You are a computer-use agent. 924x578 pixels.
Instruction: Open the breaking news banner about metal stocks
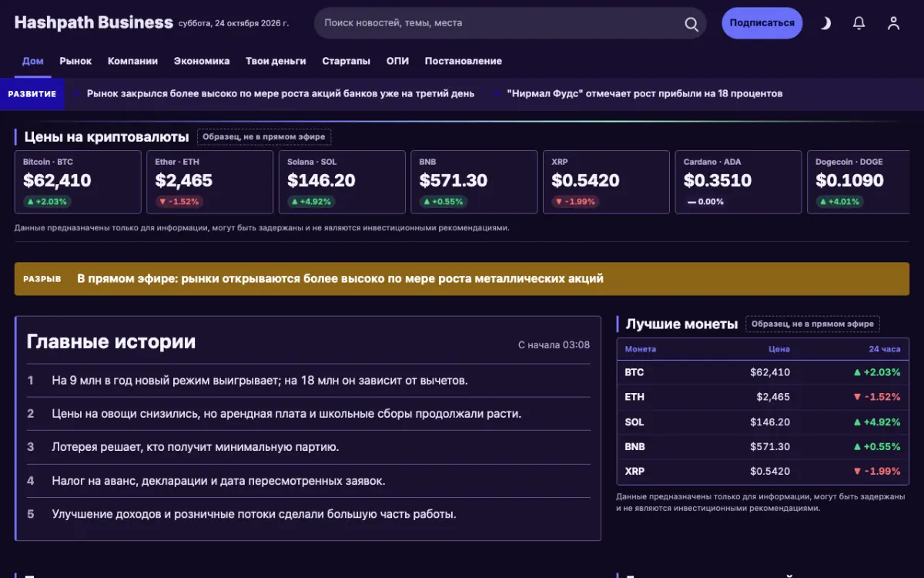point(462,278)
